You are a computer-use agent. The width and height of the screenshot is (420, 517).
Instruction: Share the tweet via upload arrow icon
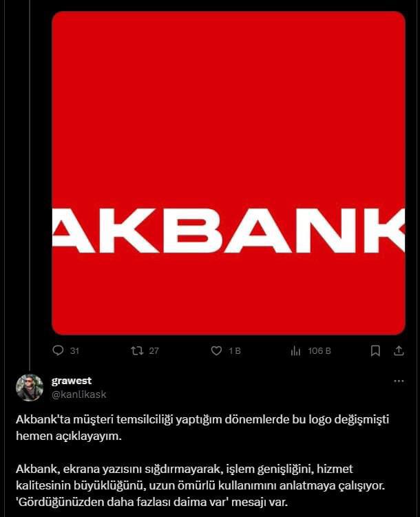(x=399, y=350)
